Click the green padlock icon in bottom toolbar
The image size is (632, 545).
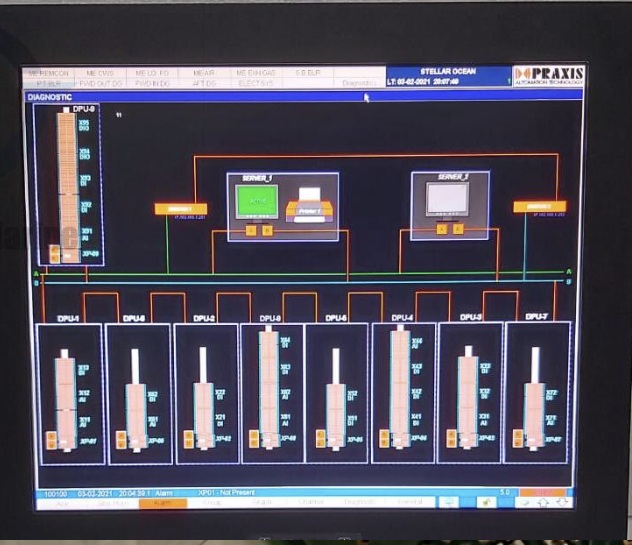pyautogui.click(x=486, y=502)
